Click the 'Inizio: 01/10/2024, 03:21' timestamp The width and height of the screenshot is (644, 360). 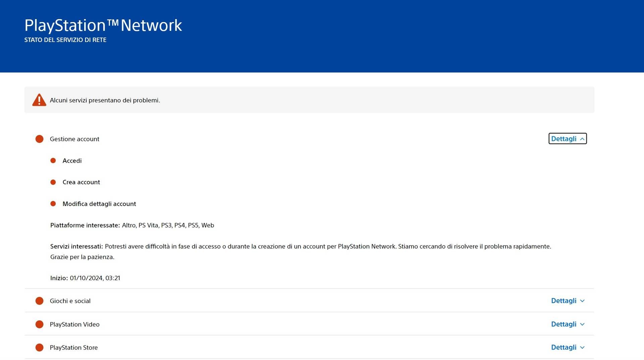(x=85, y=278)
